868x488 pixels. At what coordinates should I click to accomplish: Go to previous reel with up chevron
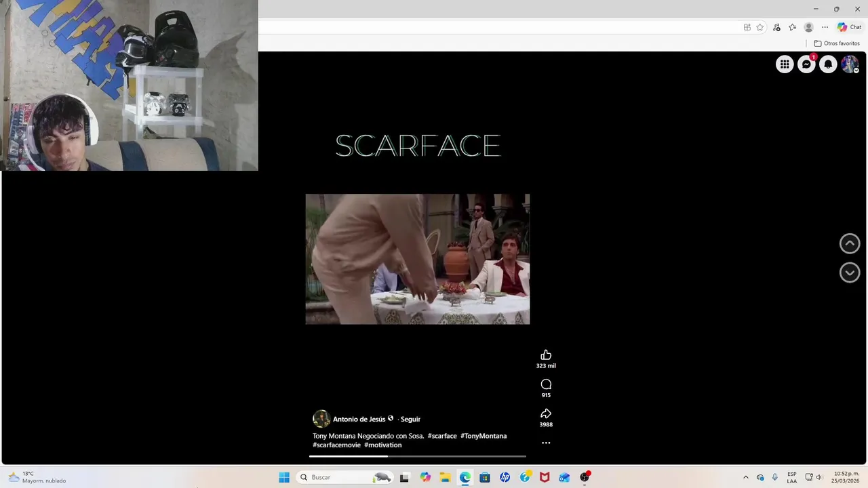click(850, 243)
